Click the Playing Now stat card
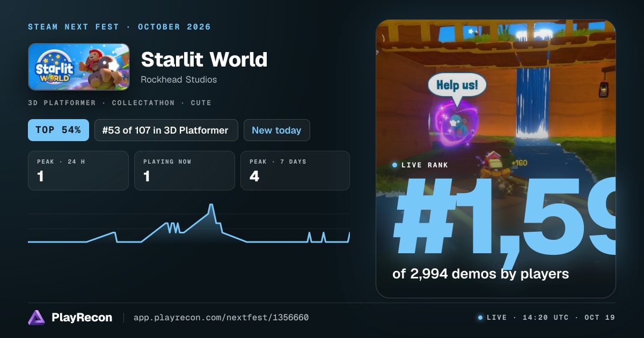 point(185,171)
